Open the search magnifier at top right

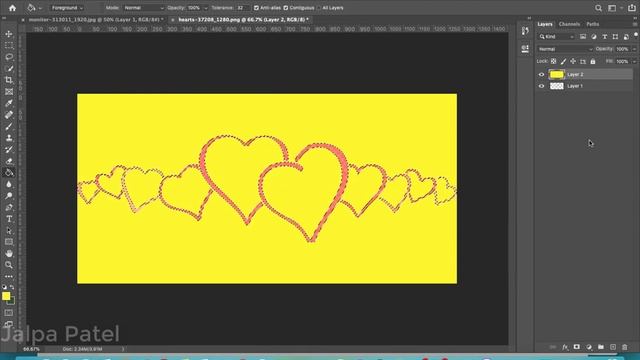tap(598, 8)
